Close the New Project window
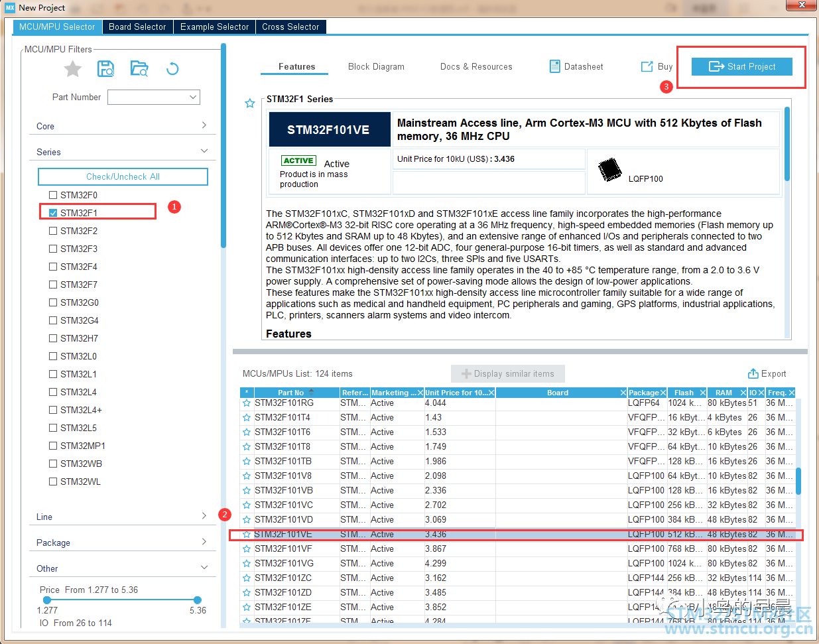 click(801, 5)
